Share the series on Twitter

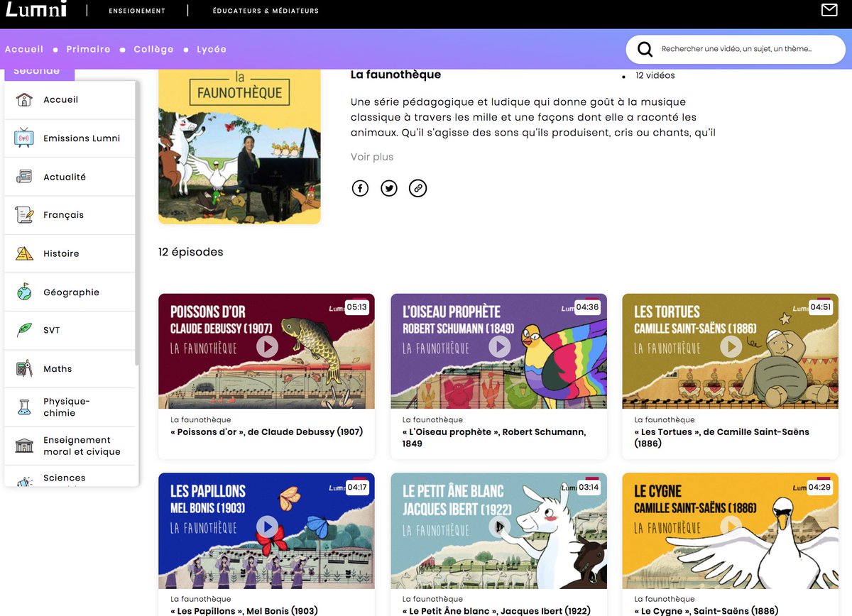click(x=389, y=188)
